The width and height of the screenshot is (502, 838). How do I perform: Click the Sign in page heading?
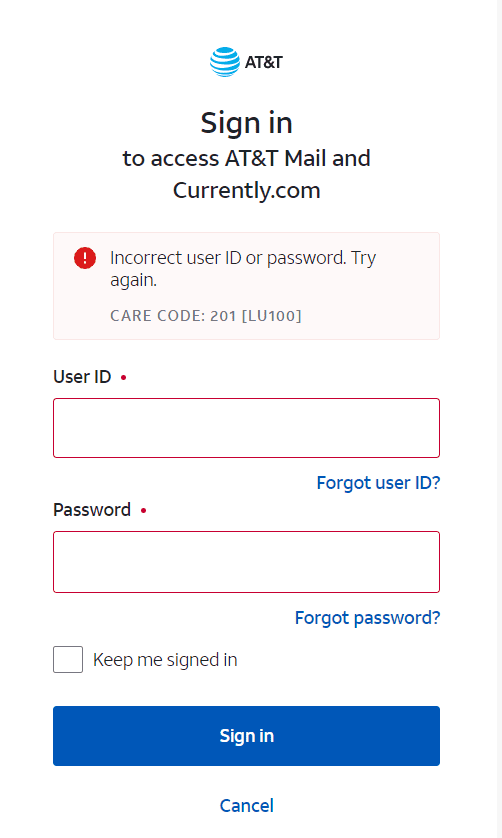pos(246,124)
